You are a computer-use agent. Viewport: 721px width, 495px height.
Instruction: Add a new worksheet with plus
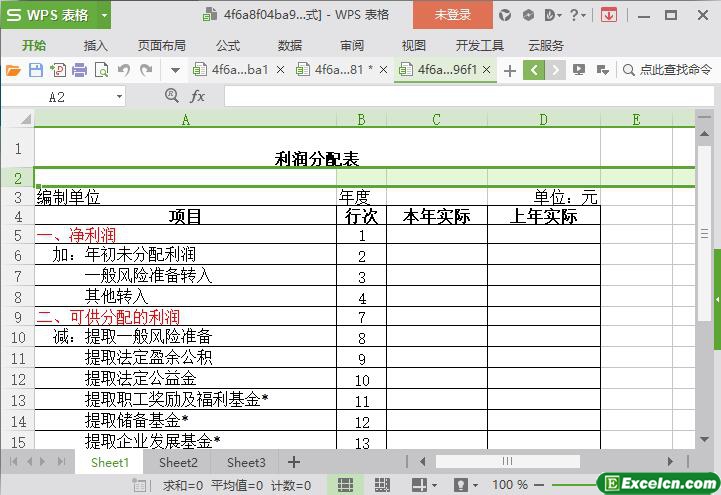(x=294, y=462)
